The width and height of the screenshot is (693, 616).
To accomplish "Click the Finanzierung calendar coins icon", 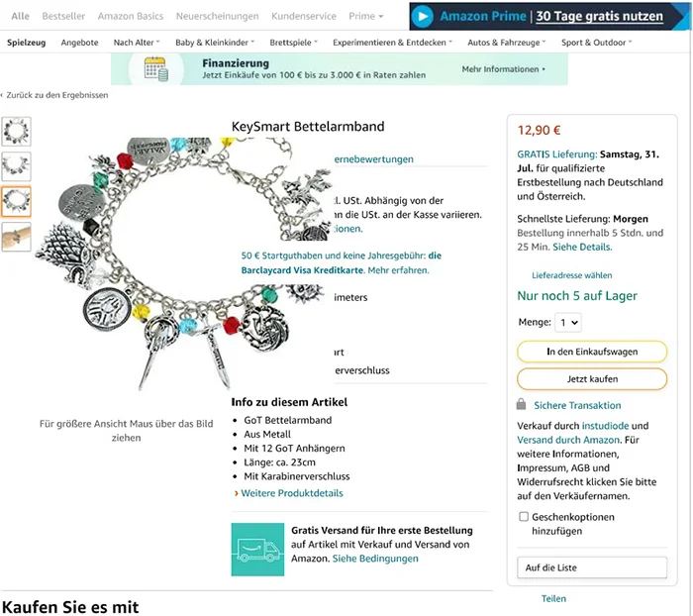I will pyautogui.click(x=156, y=69).
